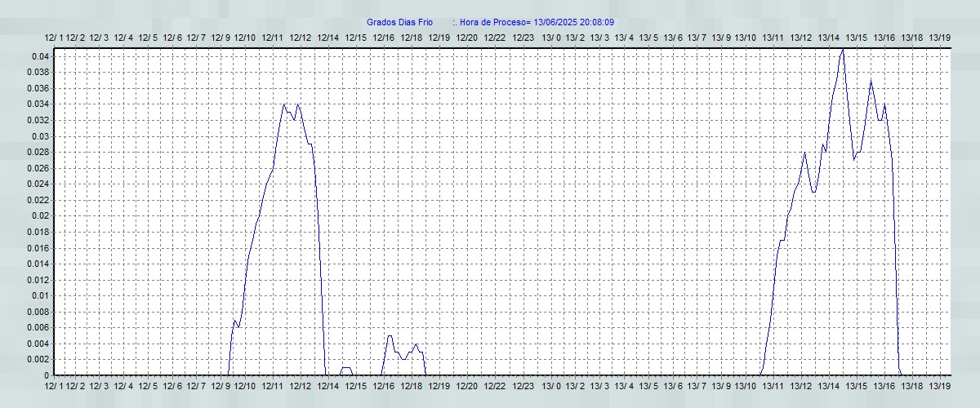Screen dimensions: 980x408
Task: Click the '12/ 5' label on the top axis
Action: 148,38
